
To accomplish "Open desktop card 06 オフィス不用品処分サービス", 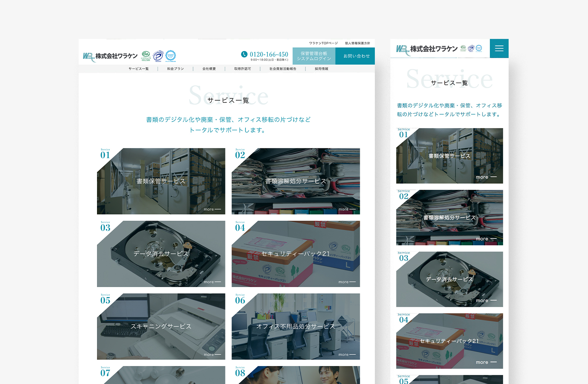I will click(296, 326).
